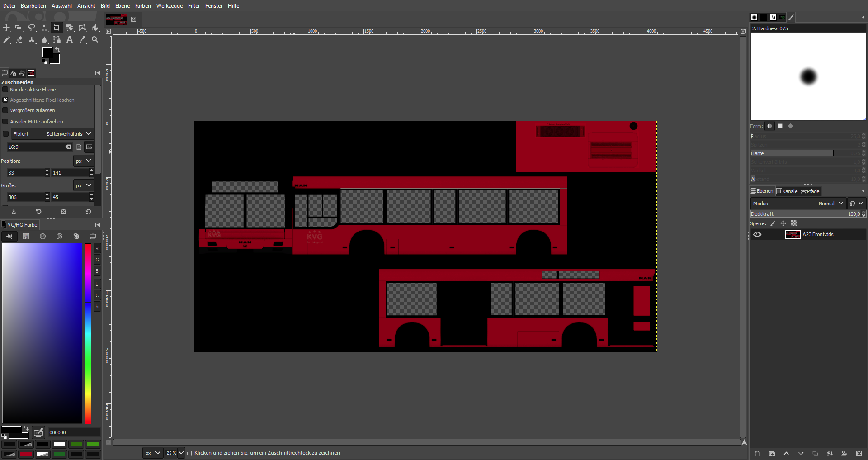Image resolution: width=868 pixels, height=460 pixels.
Task: Select the Move tool in the toolbox
Action: click(x=6, y=28)
